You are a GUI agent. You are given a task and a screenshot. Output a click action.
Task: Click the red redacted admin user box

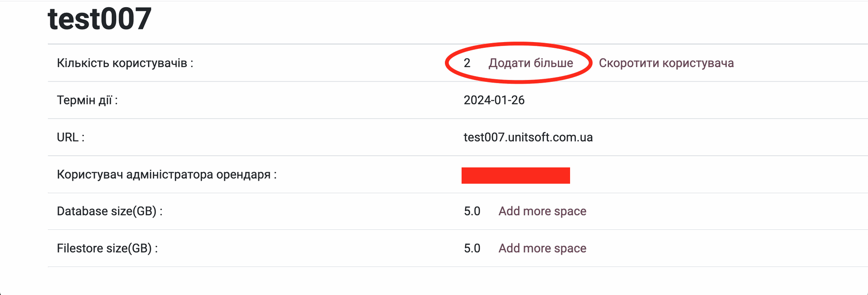[515, 175]
